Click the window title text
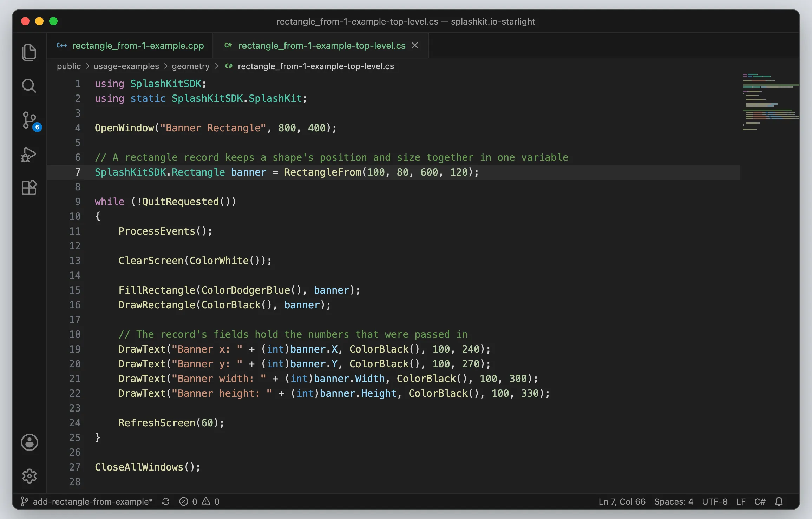The image size is (812, 519). [x=406, y=21]
